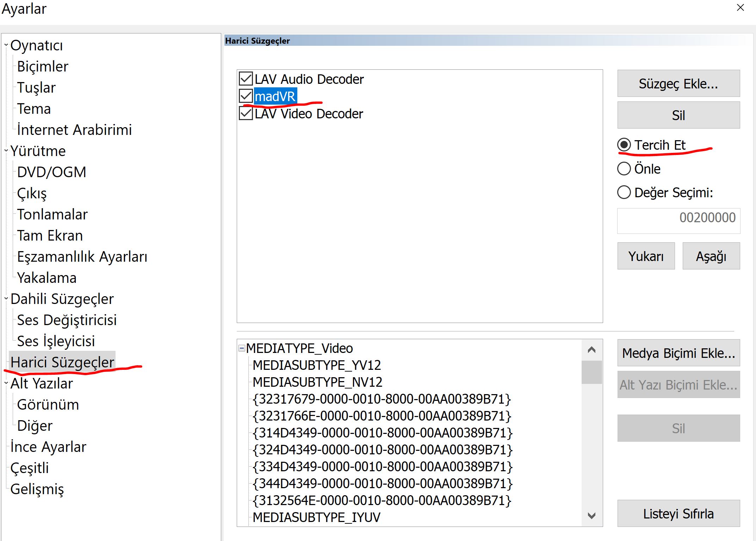Select the Değer Seçimi radio button
This screenshot has height=541, width=756.
pyautogui.click(x=624, y=192)
